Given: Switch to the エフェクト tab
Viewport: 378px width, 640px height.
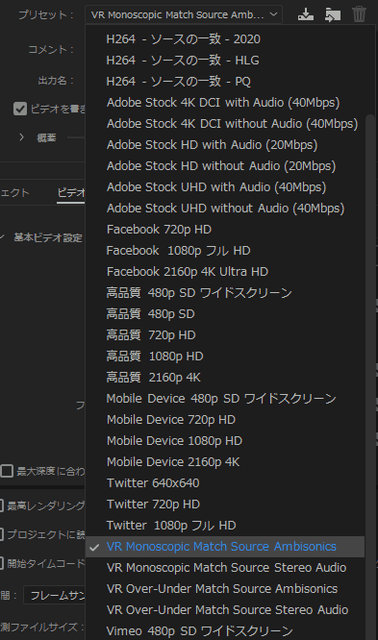Looking at the screenshot, I should 15,192.
